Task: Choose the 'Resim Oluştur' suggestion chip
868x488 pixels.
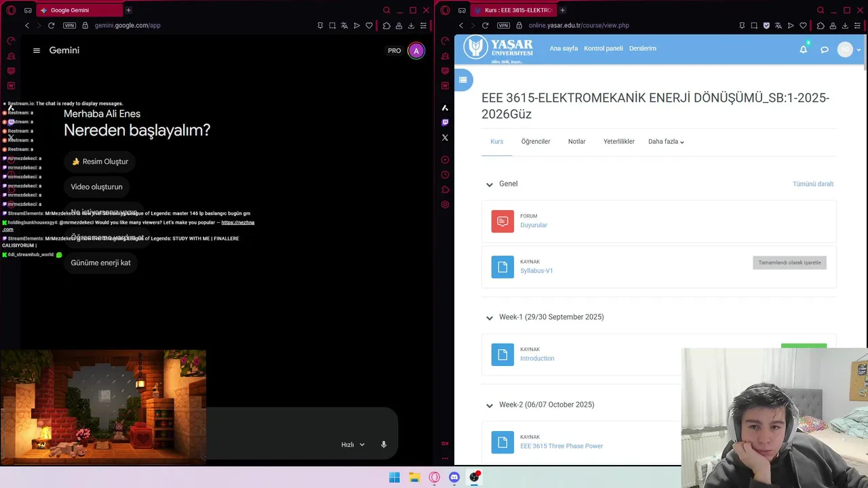Action: [x=100, y=161]
